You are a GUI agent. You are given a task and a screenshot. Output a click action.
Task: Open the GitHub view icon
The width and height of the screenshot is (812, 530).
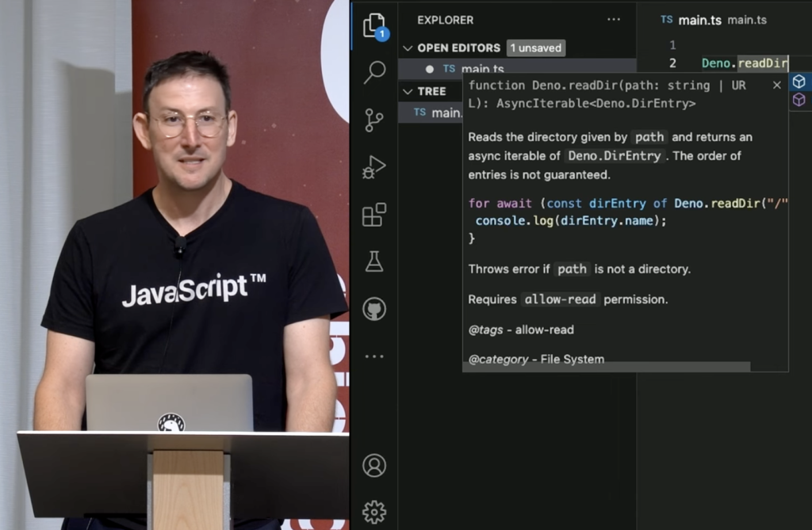coord(374,309)
